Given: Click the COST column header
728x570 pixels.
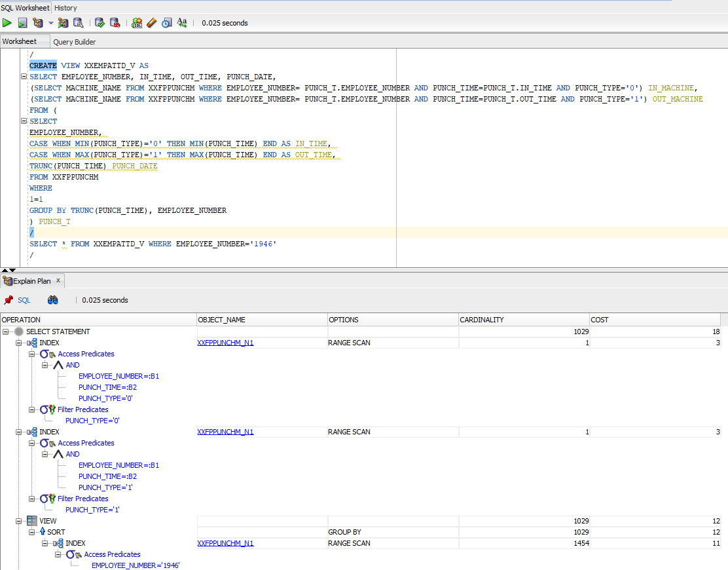Looking at the screenshot, I should [655, 320].
